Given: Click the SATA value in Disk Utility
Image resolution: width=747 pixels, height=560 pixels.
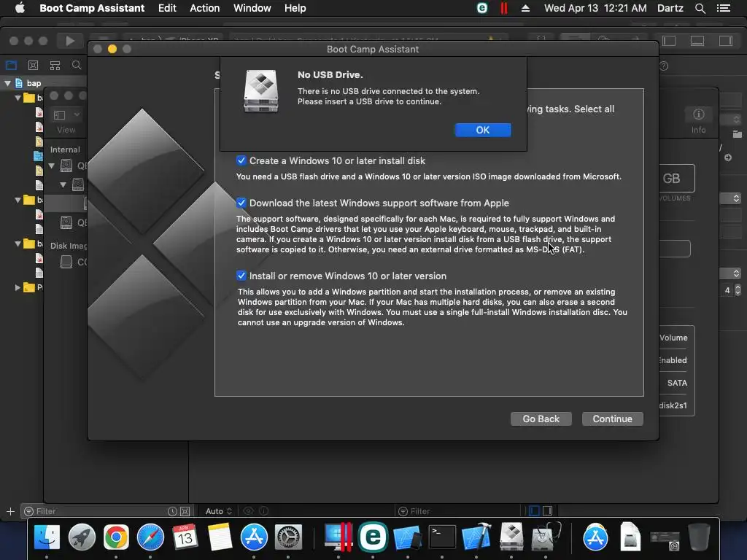Looking at the screenshot, I should point(677,383).
